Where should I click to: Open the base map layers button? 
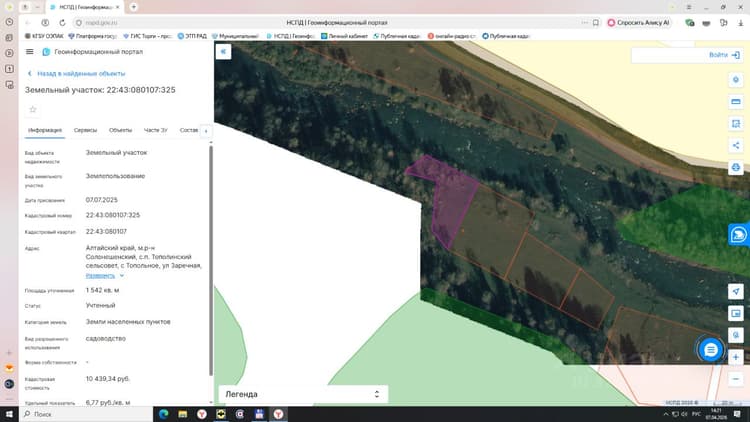736,335
